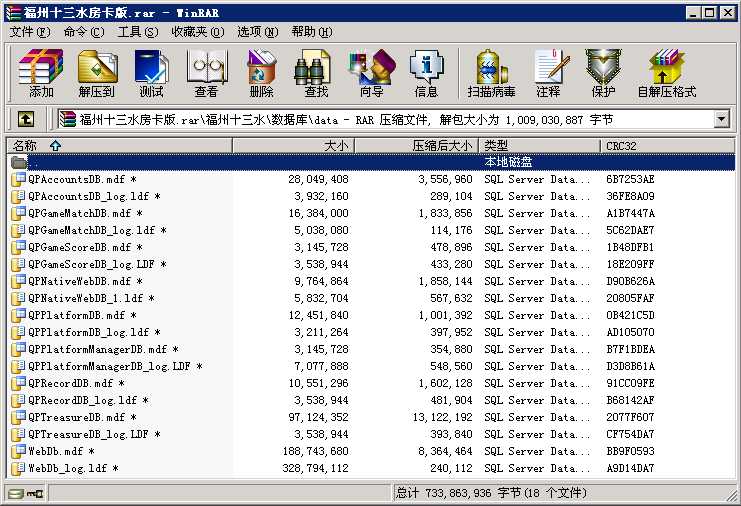The height and width of the screenshot is (506, 741).
Task: Open the 工具(S) menu
Action: click(x=138, y=32)
